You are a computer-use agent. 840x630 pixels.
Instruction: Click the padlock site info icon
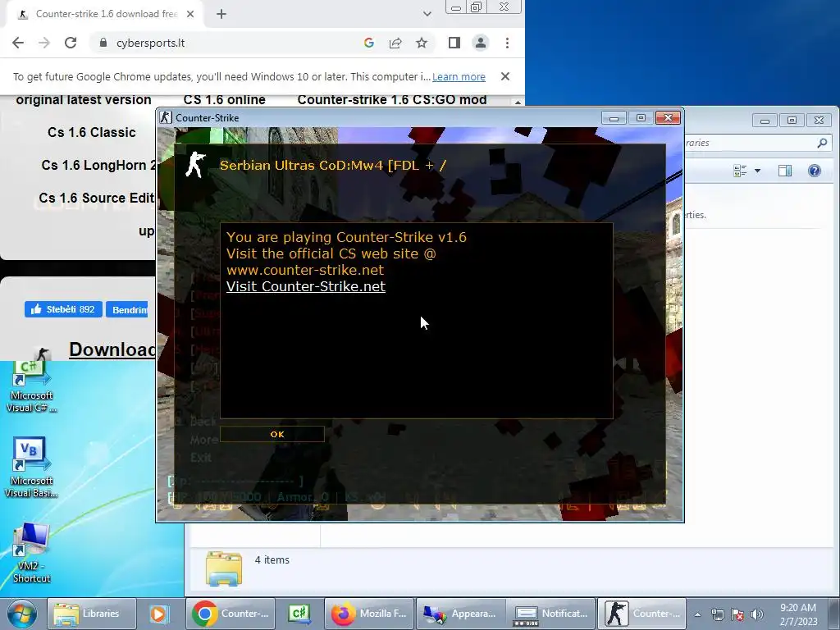point(103,43)
